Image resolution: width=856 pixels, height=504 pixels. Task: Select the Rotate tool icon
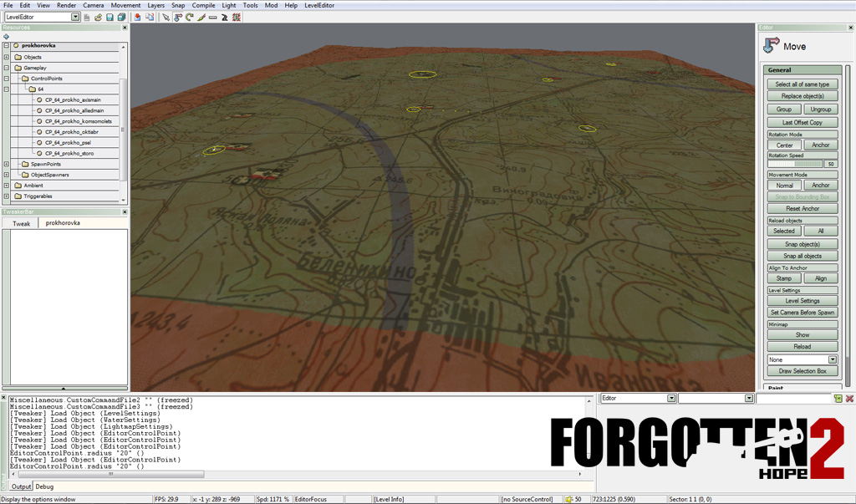(x=190, y=18)
